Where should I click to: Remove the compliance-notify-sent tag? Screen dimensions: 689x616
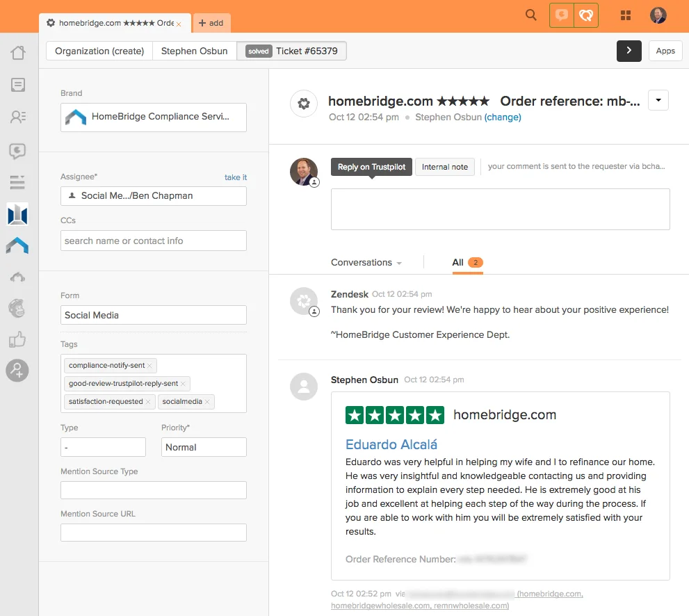click(149, 366)
